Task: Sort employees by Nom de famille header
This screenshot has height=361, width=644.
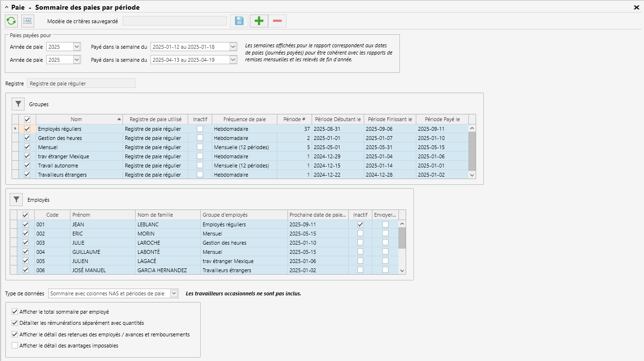Action: click(168, 215)
